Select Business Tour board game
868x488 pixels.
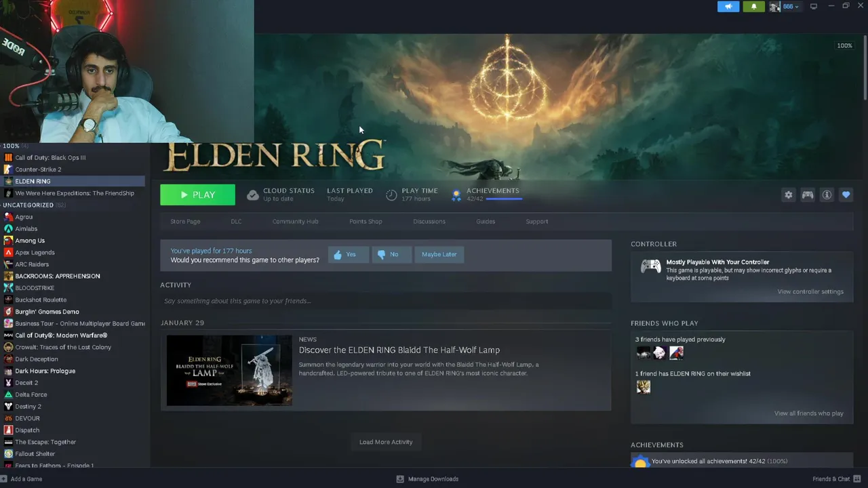point(80,323)
